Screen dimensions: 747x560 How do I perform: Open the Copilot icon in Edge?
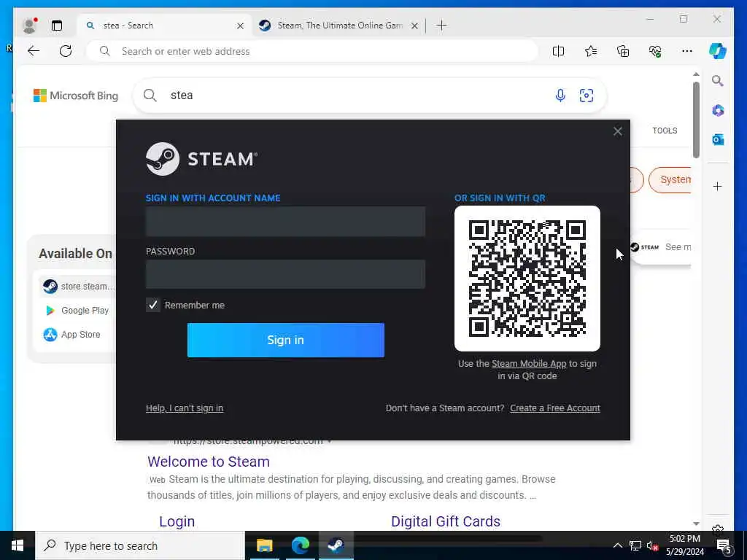point(718,51)
